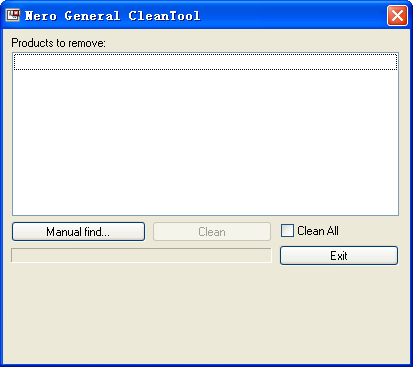Screen dimensions: 413x367
Task: Enable the Clean All checkbox
Action: (287, 231)
